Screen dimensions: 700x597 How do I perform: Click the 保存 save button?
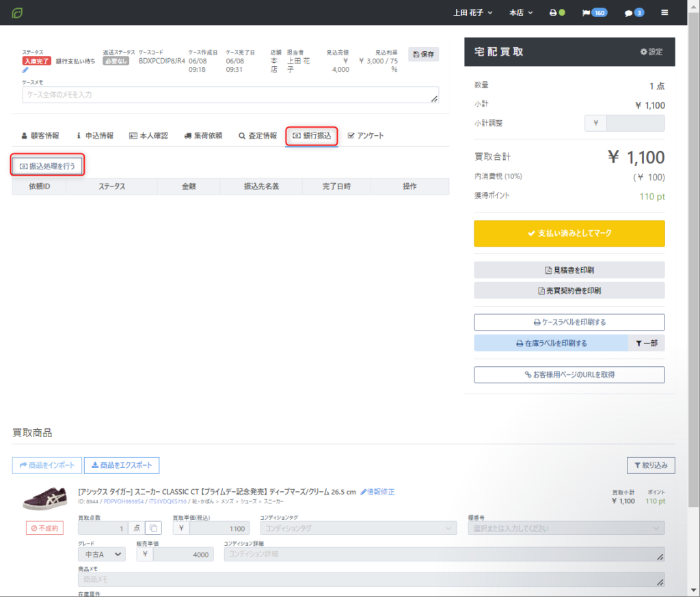tap(423, 55)
